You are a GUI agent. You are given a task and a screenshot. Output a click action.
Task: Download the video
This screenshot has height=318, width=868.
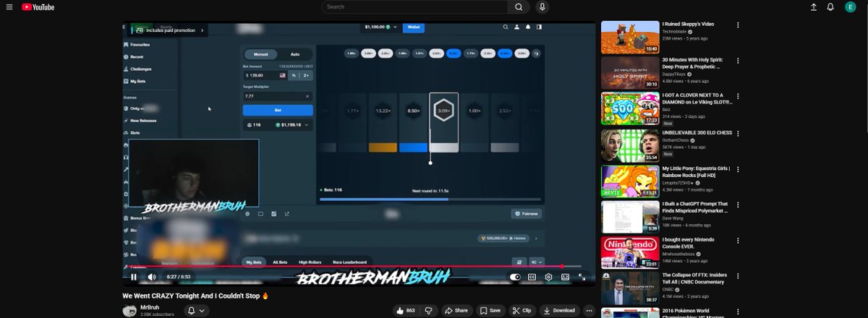point(558,310)
